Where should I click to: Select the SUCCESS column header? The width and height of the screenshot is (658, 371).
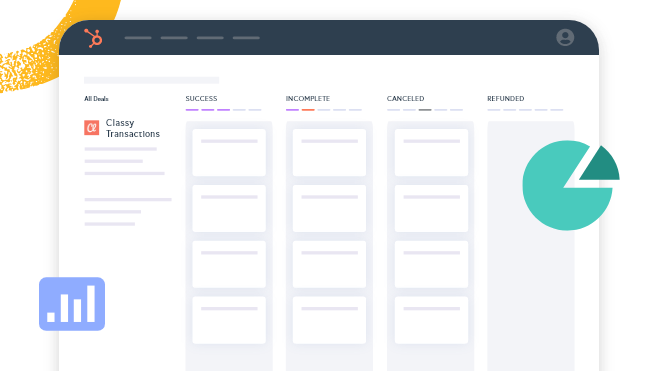(x=201, y=99)
